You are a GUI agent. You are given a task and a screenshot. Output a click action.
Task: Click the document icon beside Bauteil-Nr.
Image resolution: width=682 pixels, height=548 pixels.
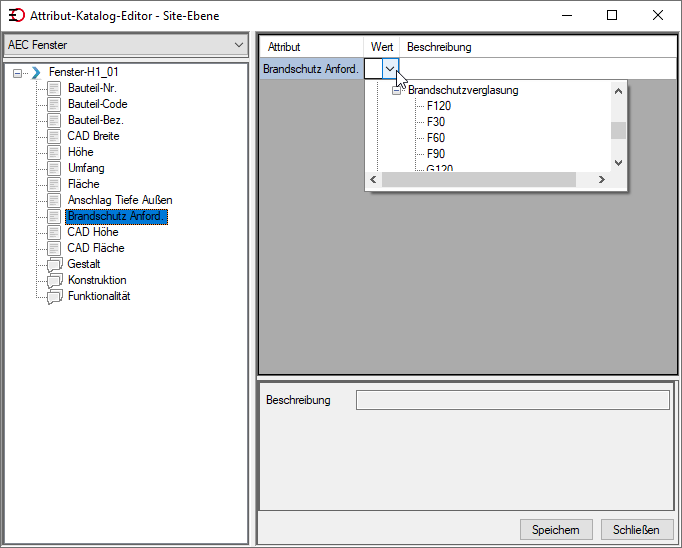pos(54,88)
